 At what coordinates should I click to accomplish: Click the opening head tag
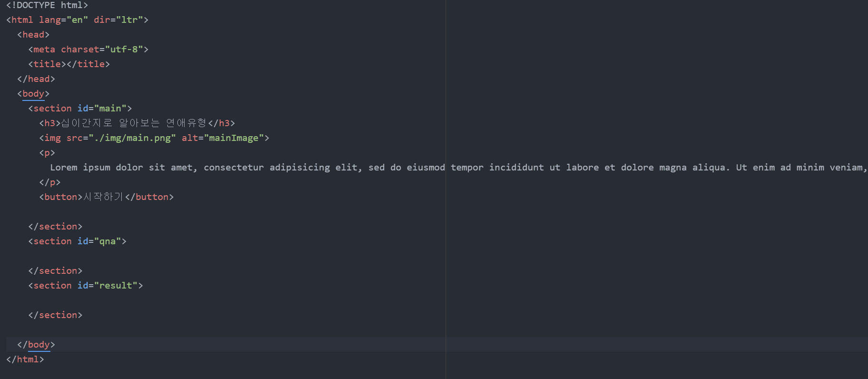pos(33,35)
